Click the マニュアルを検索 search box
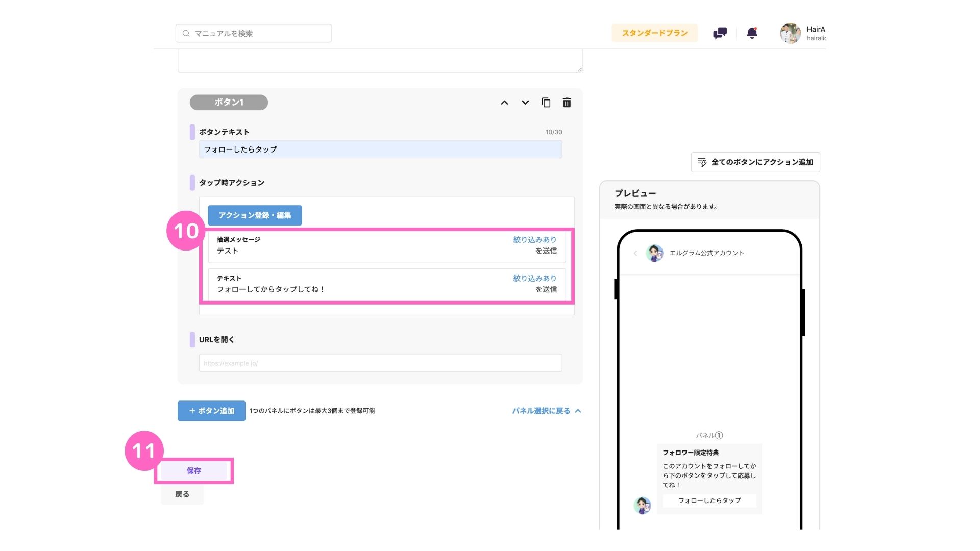 [254, 33]
